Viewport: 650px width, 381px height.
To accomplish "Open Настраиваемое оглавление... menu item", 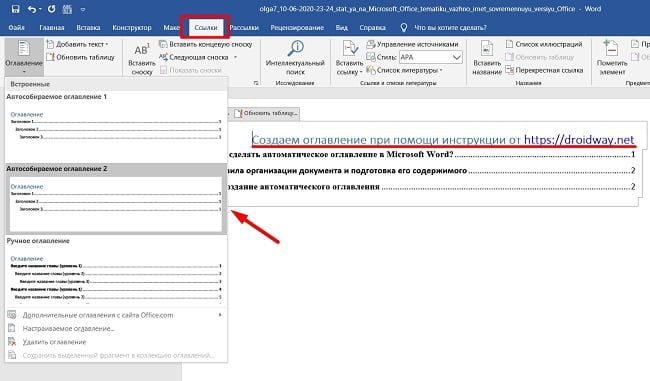I will (x=116, y=328).
